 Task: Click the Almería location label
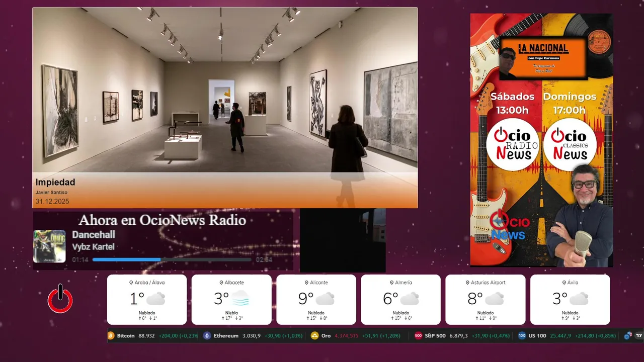tap(400, 283)
